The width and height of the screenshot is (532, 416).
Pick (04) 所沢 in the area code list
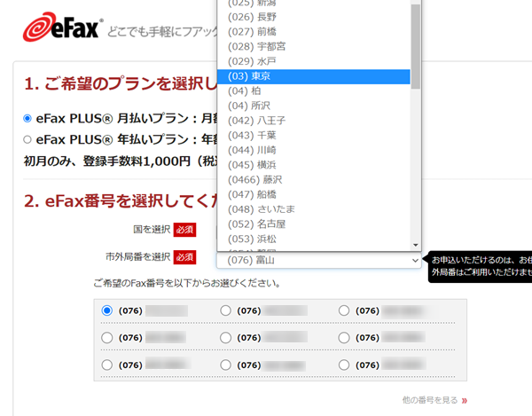click(314, 106)
